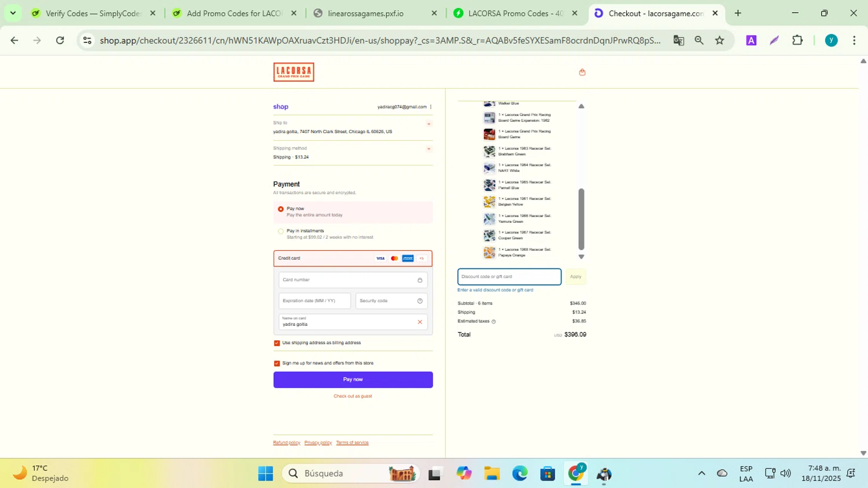Screen dimensions: 868x488
Task: Click the taskbar Búsqueda search box
Action: 351,474
